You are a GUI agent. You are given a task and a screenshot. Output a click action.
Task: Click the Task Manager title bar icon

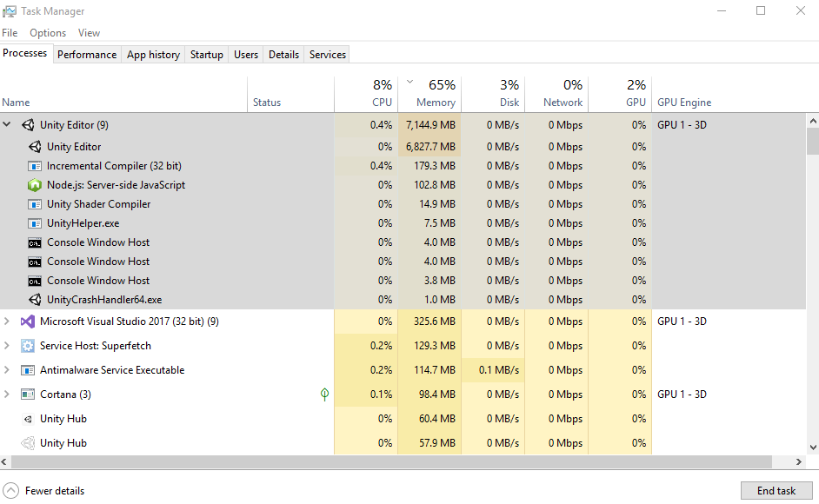[x=11, y=10]
